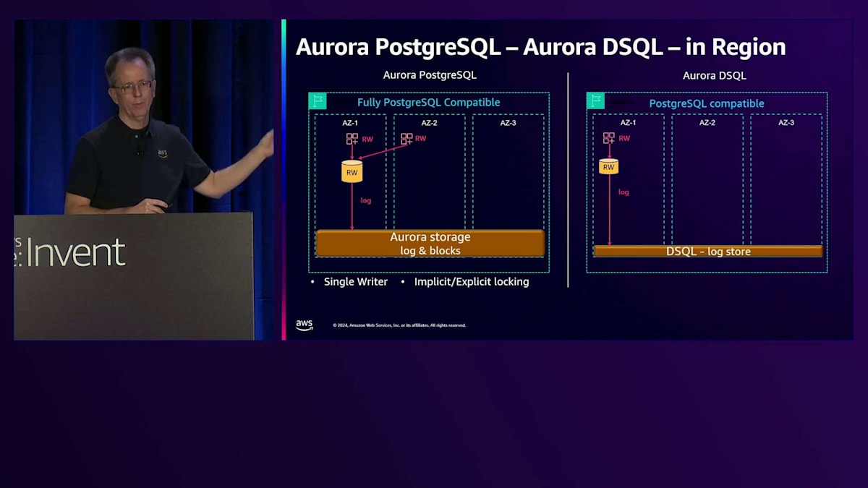868x488 pixels.
Task: Click the RW database cylinder in Aurora PostgreSQL diagram
Action: [x=352, y=172]
